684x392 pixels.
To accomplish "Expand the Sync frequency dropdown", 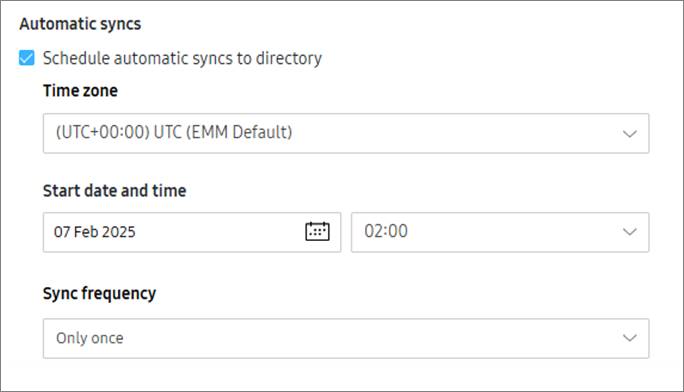I will coord(346,338).
